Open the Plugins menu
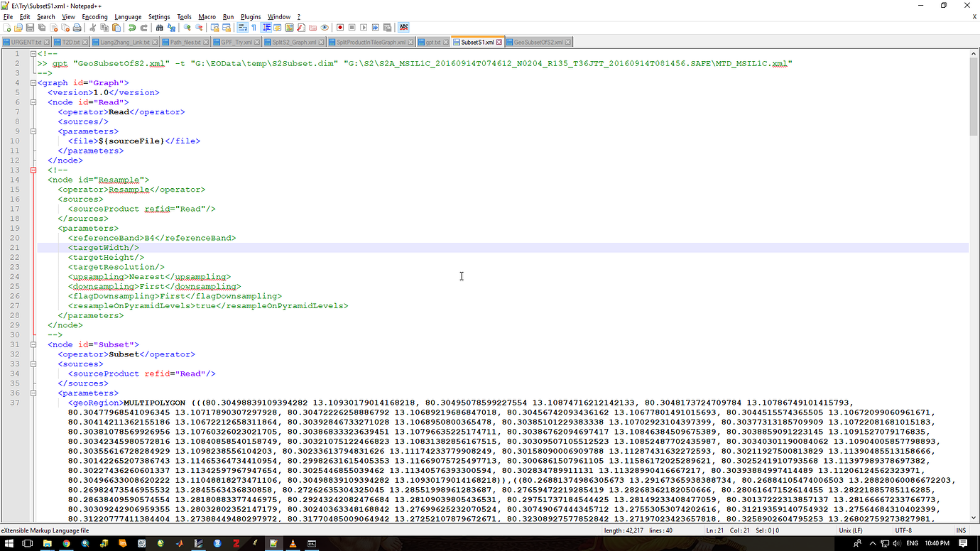Viewport: 980px width, 551px height. 251,16
